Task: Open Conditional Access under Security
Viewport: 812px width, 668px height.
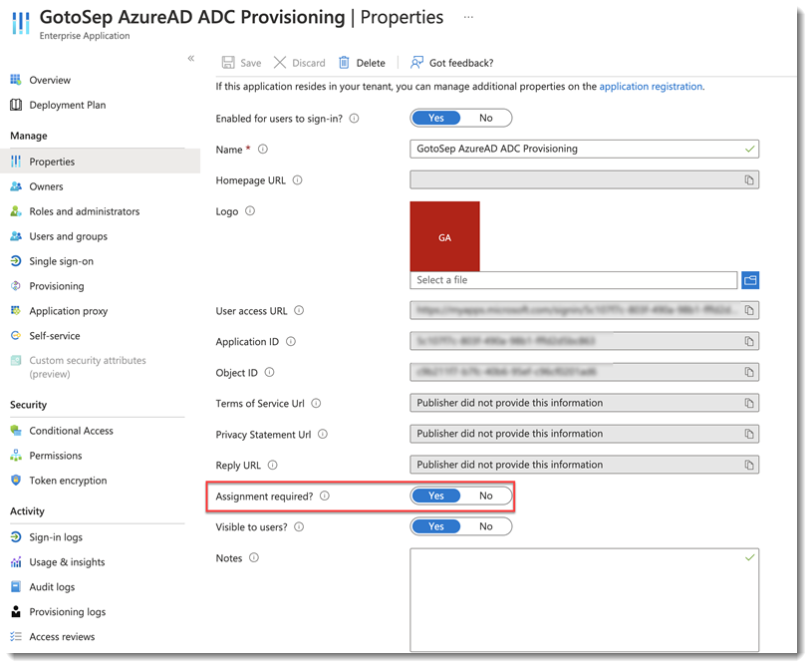Action: pos(71,431)
